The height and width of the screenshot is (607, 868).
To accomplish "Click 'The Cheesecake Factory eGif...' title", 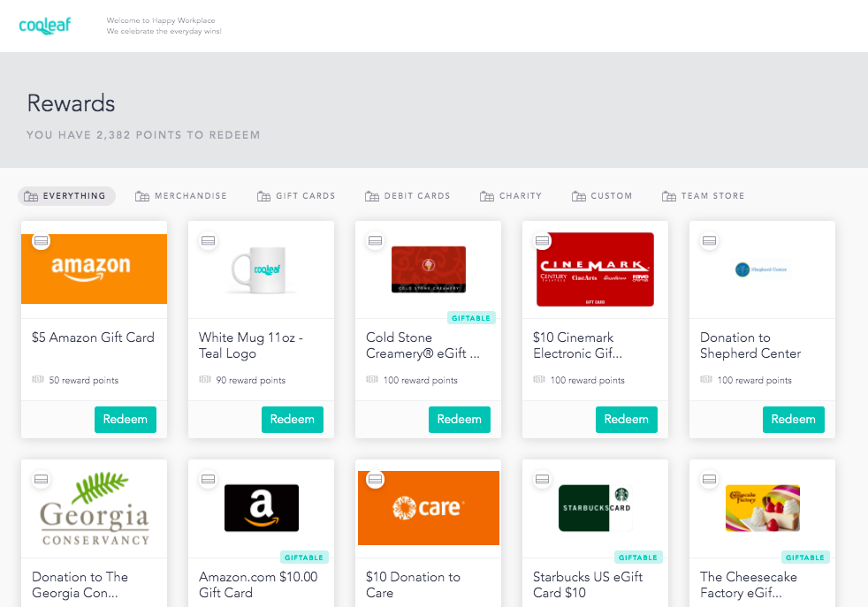I will [x=749, y=585].
